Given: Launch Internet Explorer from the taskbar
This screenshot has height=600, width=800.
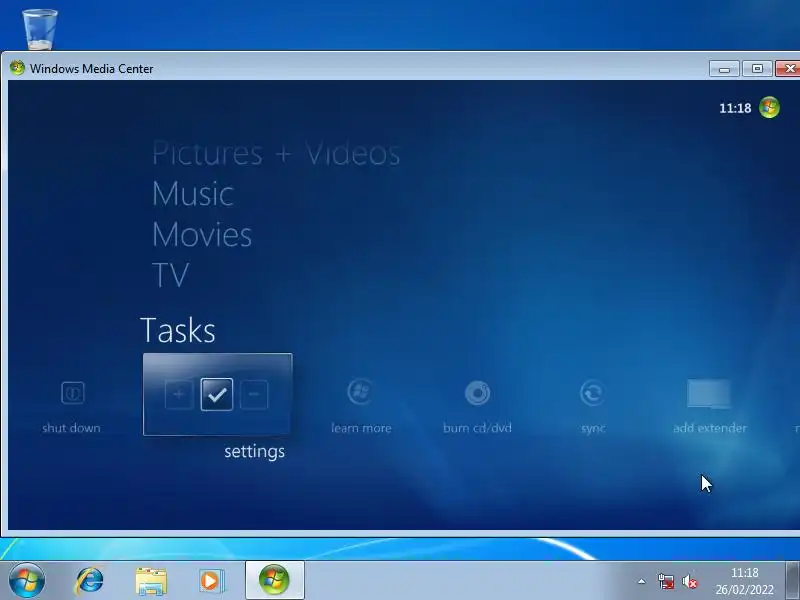Looking at the screenshot, I should pyautogui.click(x=89, y=581).
